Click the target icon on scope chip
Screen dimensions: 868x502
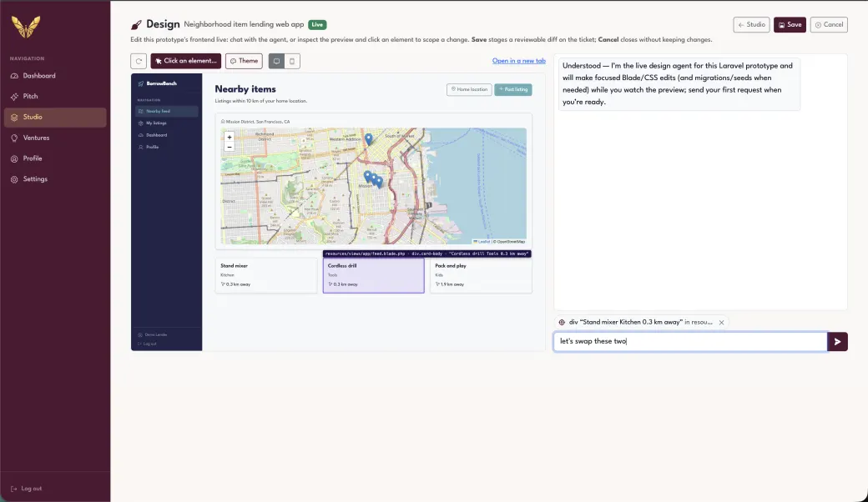(x=562, y=323)
